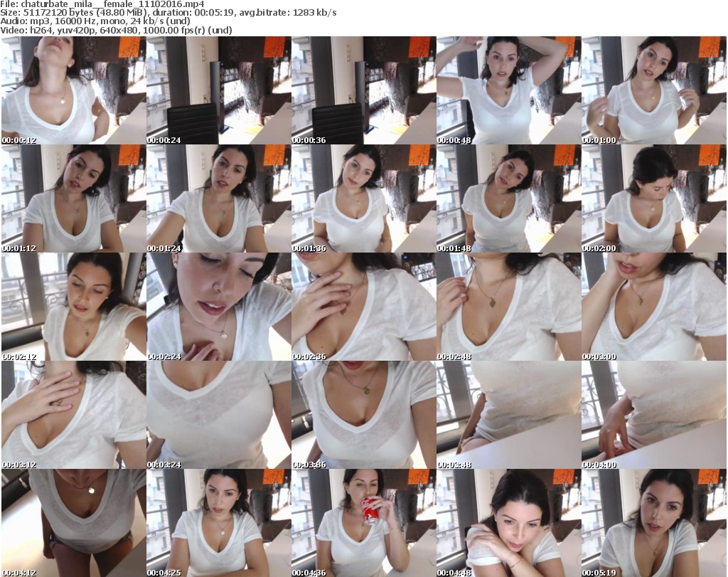The height and width of the screenshot is (577, 728).
Task: Pick the 00:02:36 thumbnail
Action: click(363, 307)
